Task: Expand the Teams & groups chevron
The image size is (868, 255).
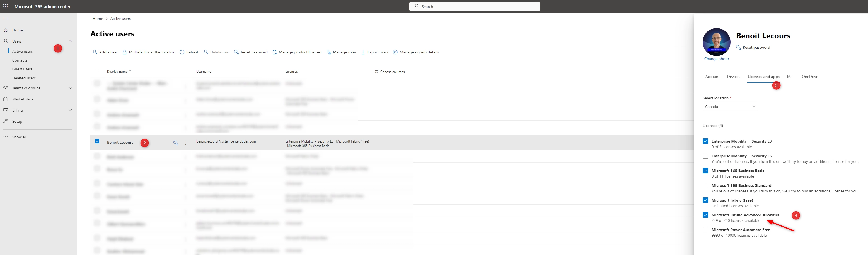Action: point(70,88)
